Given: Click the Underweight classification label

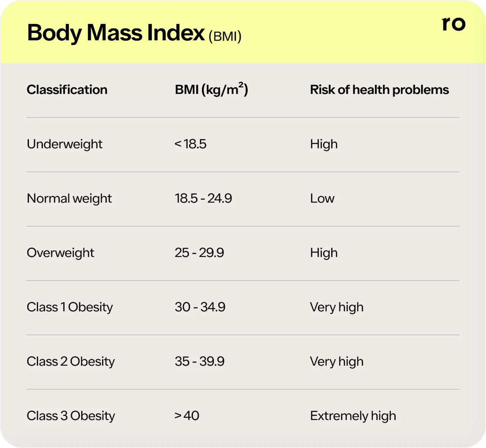Looking at the screenshot, I should [x=65, y=144].
